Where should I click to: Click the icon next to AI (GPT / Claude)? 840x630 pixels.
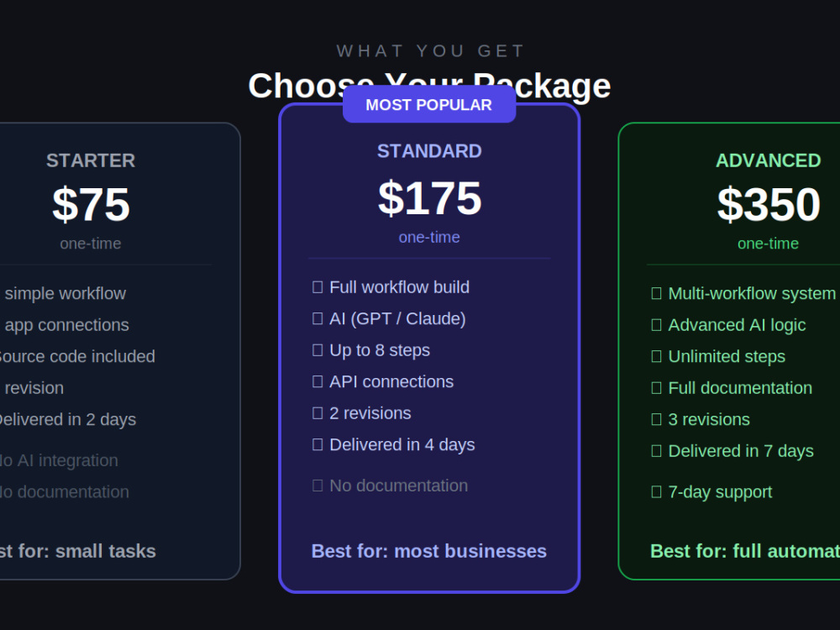[x=318, y=318]
